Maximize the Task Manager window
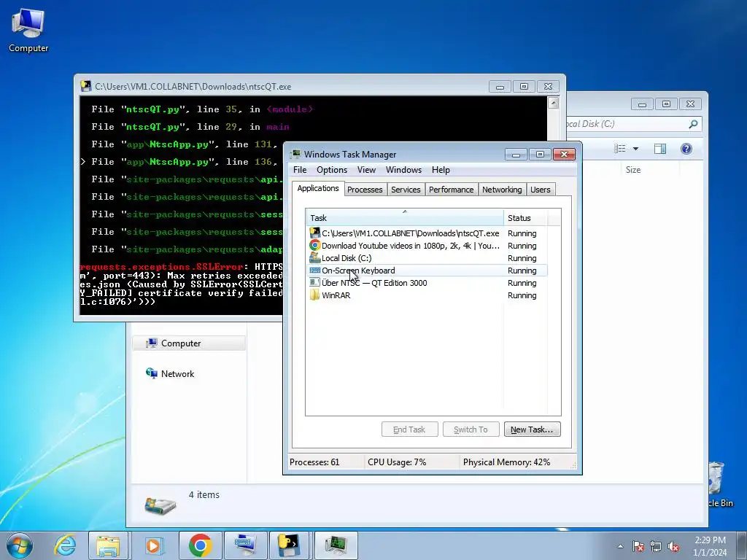 540,155
